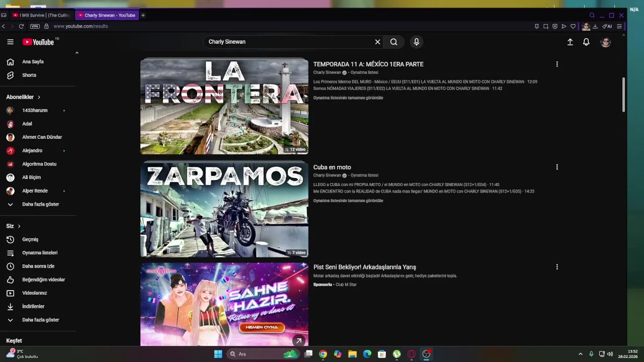
Task: Start voice search with the microphone
Action: (416, 42)
